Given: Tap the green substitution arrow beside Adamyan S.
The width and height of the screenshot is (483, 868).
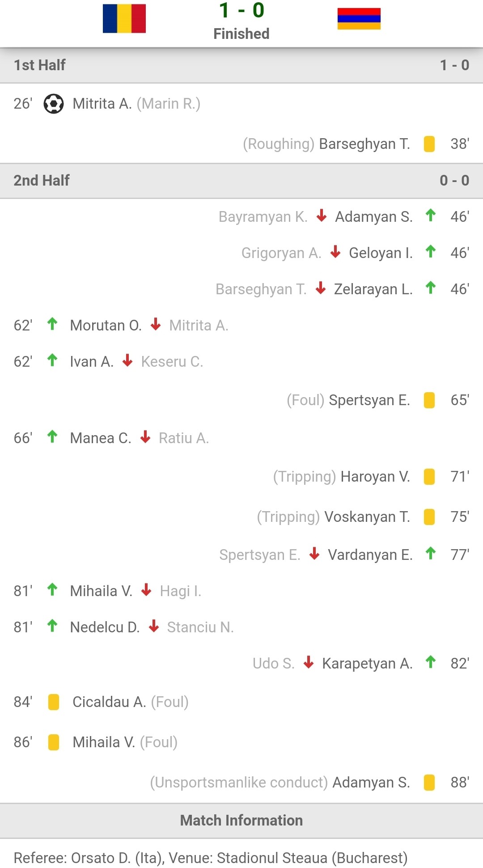Looking at the screenshot, I should pos(431,216).
